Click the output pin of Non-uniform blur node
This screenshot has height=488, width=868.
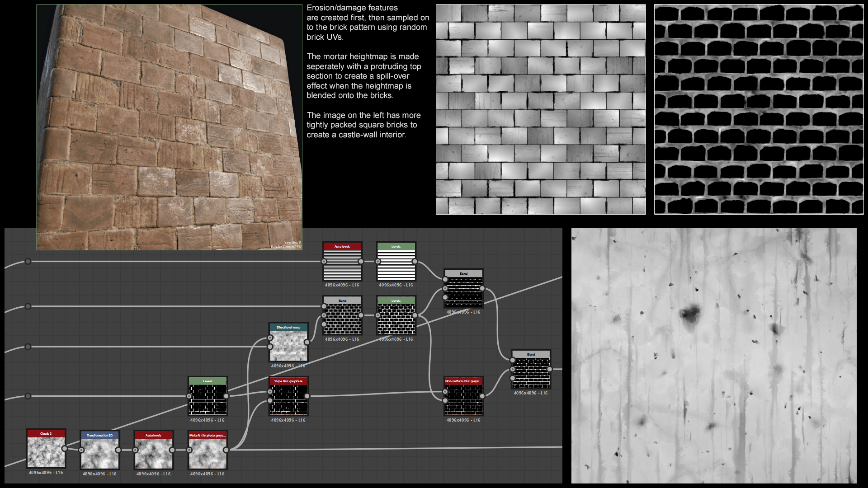click(482, 396)
